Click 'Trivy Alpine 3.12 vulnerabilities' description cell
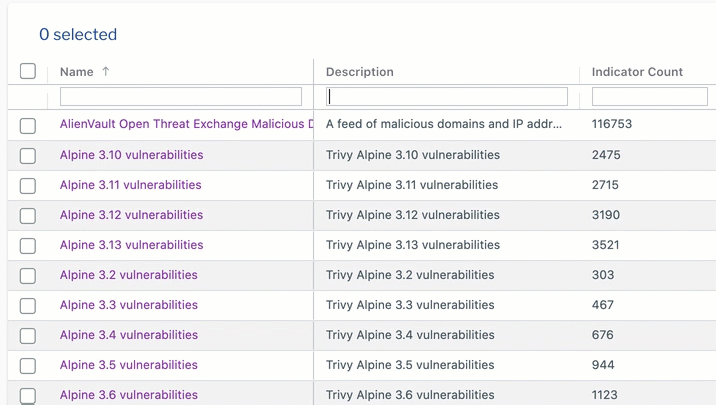Viewport: 716px width, 405px height. 413,215
